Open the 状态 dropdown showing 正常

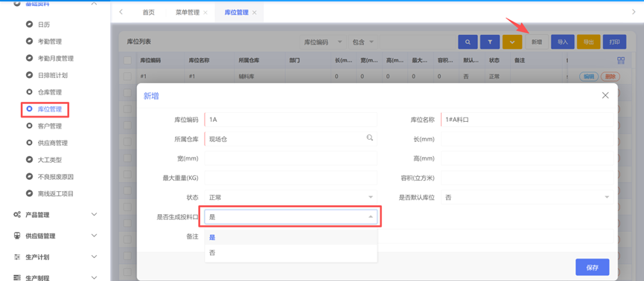(291, 197)
